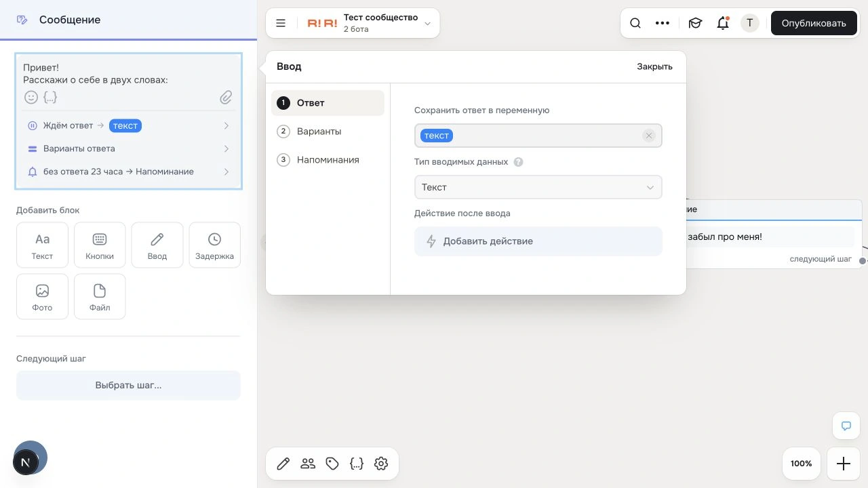Add a Задержка delay block
This screenshot has height=488, width=868.
point(214,245)
